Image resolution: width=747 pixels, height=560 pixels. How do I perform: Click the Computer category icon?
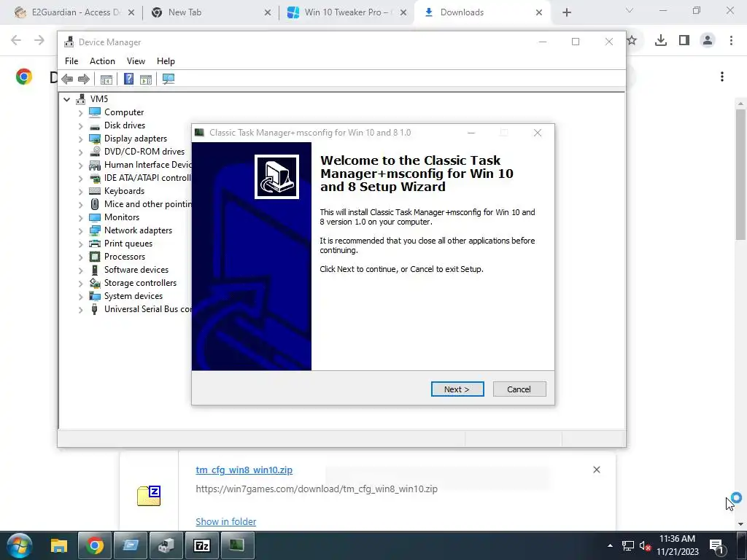pyautogui.click(x=95, y=112)
